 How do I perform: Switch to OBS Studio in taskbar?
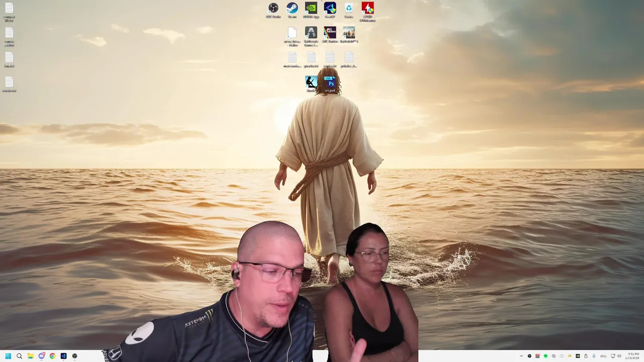pos(74,356)
